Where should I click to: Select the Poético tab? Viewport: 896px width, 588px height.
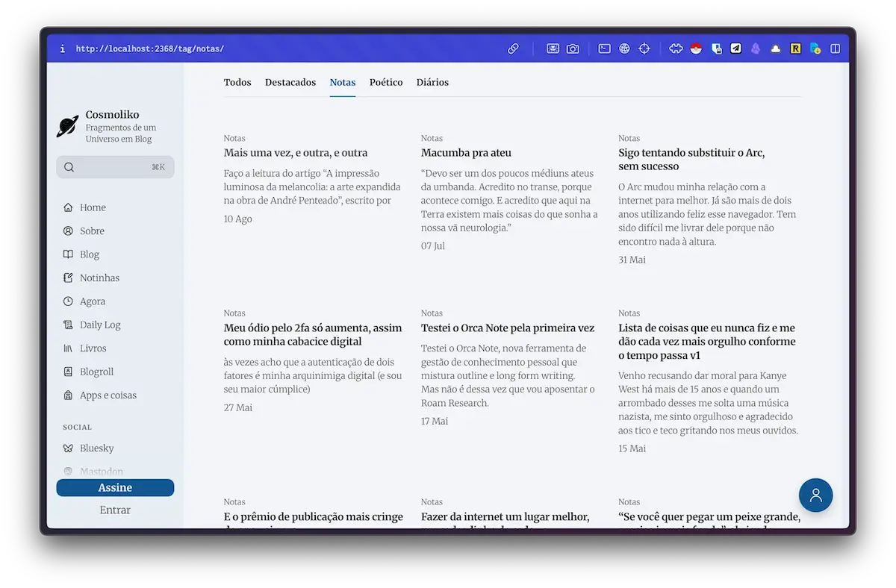386,82
